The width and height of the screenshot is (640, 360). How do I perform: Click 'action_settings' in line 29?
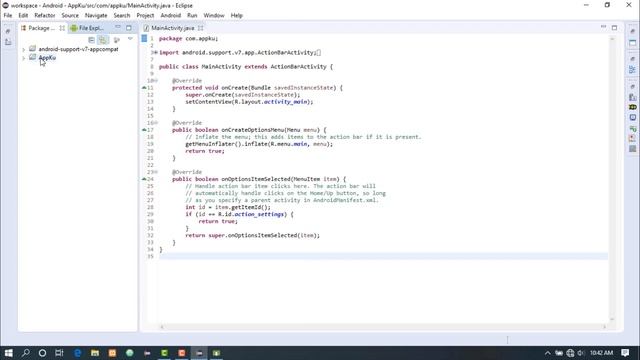pos(259,214)
